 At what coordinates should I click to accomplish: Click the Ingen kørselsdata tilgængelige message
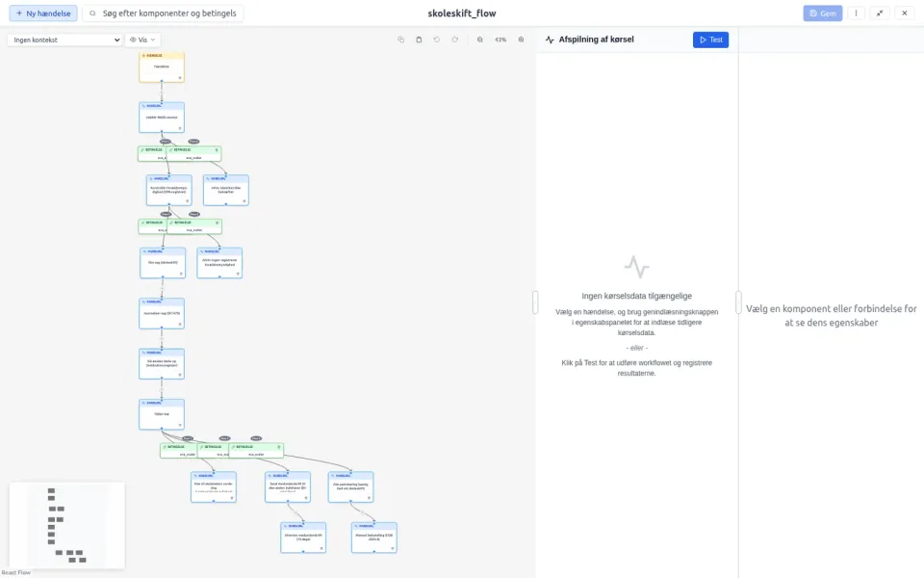pyautogui.click(x=636, y=296)
